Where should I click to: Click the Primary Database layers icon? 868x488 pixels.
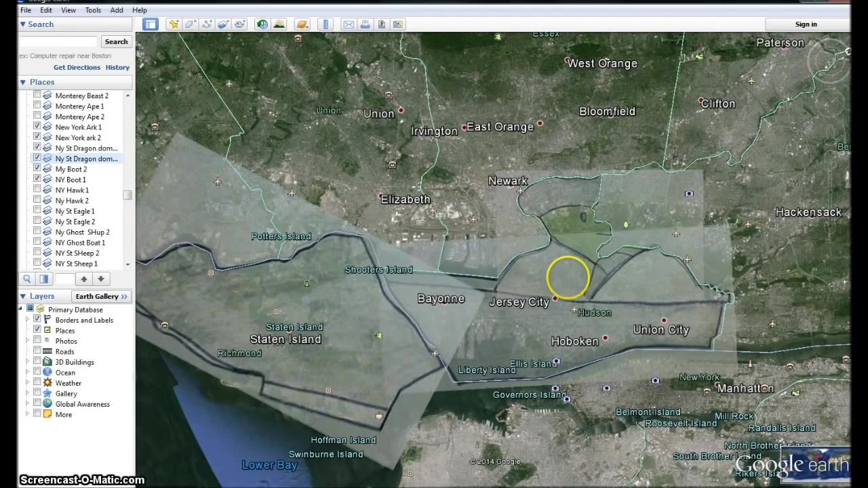(40, 309)
